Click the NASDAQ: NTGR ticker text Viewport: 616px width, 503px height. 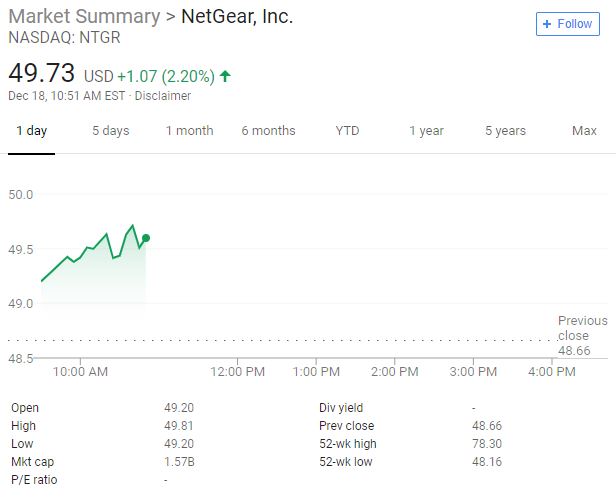click(x=64, y=38)
